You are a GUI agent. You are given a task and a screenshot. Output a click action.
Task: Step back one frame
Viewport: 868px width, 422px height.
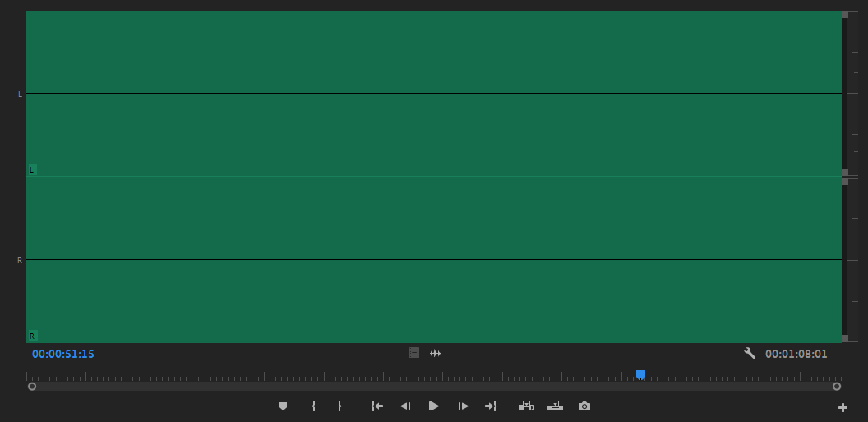coord(404,406)
